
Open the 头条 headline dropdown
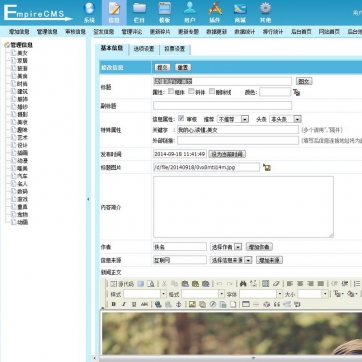(285, 119)
